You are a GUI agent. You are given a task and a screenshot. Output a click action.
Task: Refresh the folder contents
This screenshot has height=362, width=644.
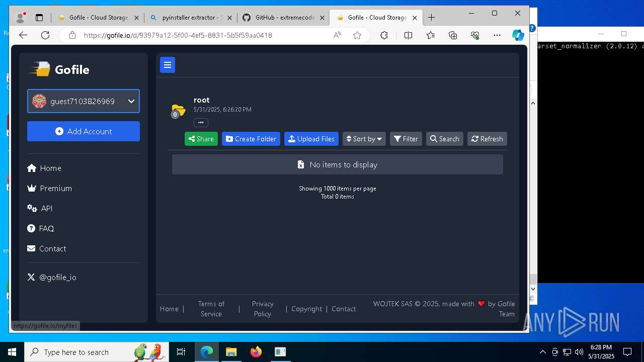click(487, 139)
